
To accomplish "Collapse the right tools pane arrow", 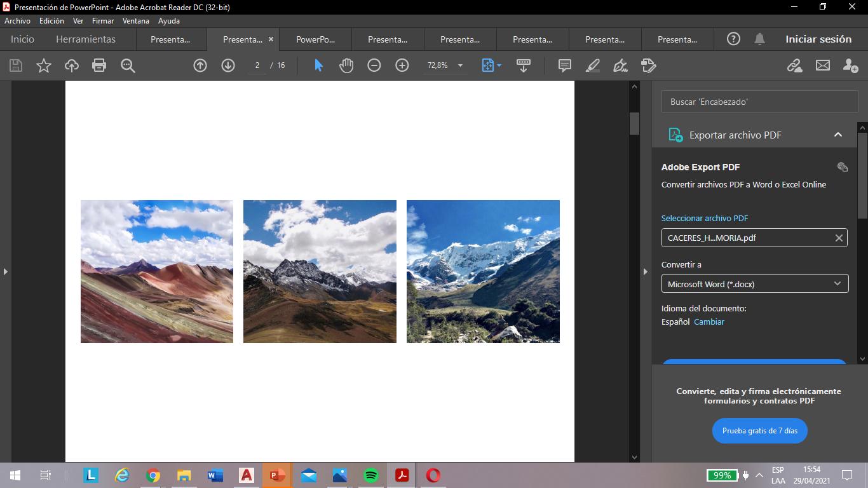I will click(x=646, y=271).
